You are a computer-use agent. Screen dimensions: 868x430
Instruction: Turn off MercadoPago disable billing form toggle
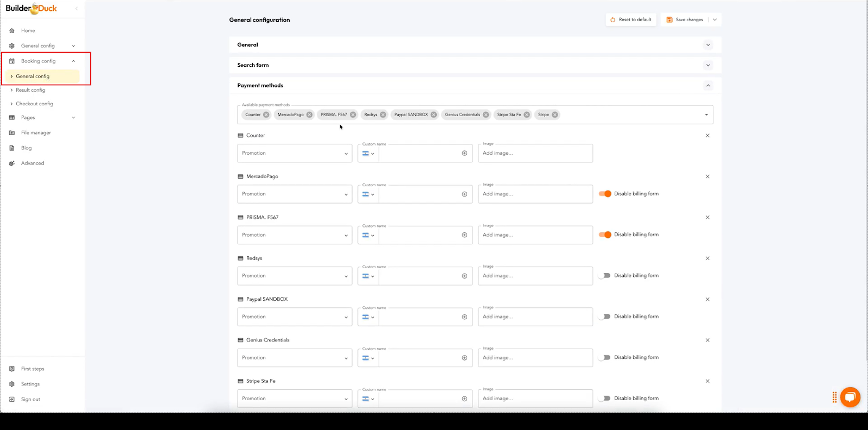[605, 194]
